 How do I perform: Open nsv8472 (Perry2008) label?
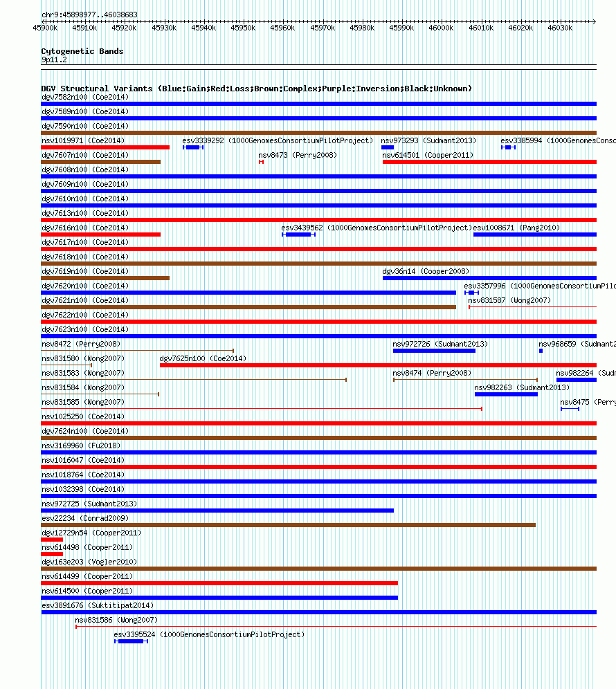[81, 344]
